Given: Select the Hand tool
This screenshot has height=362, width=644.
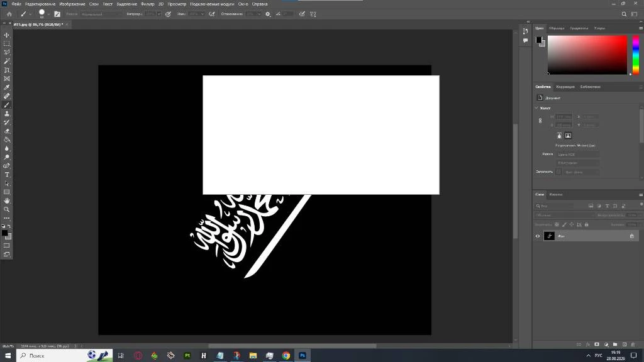Looking at the screenshot, I should pyautogui.click(x=6, y=200).
